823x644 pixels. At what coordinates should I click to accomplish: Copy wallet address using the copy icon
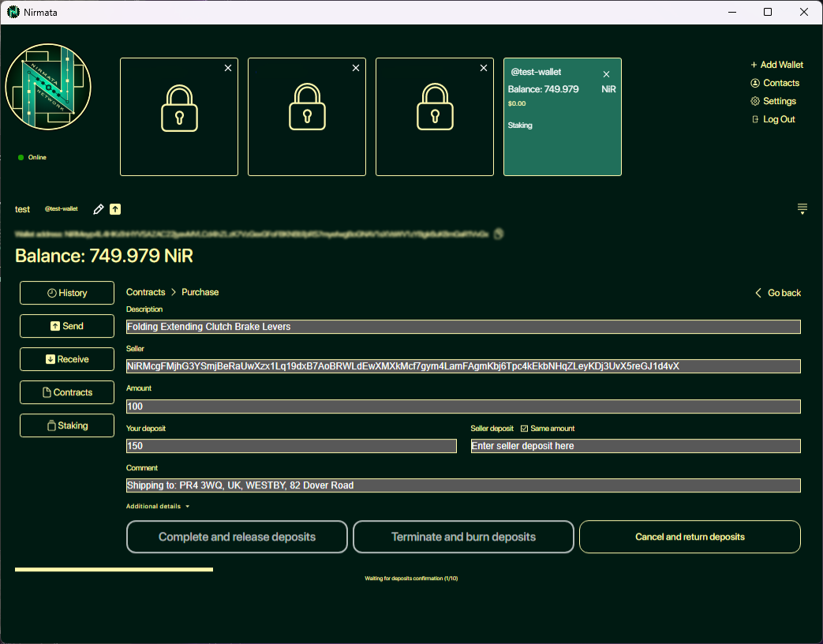click(x=498, y=234)
